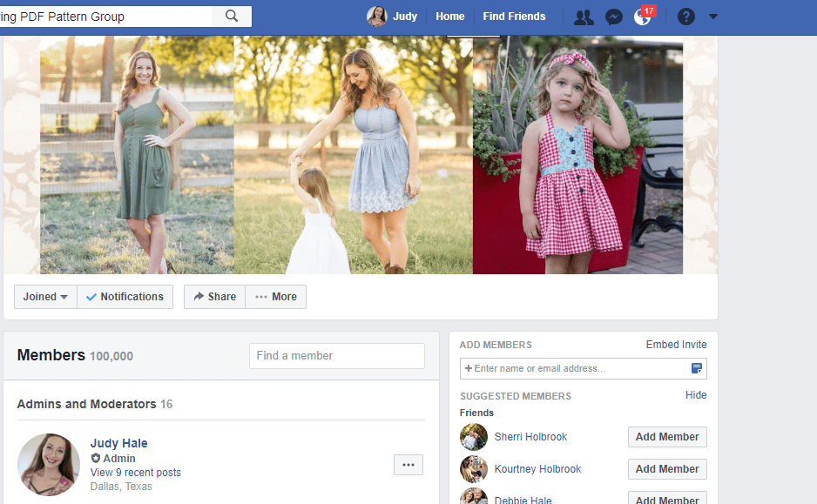Image resolution: width=817 pixels, height=504 pixels.
Task: Click the contacts icon in add-member field
Action: (696, 368)
